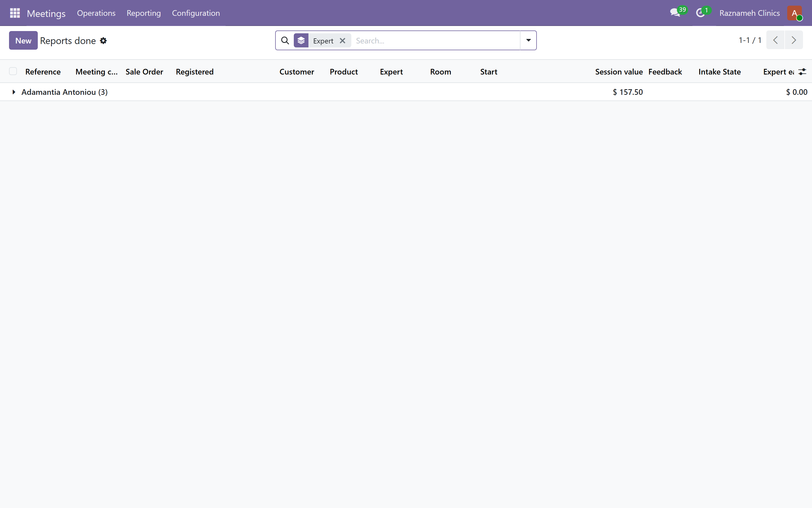Sort by Expert column header
The height and width of the screenshot is (508, 812).
(x=391, y=72)
